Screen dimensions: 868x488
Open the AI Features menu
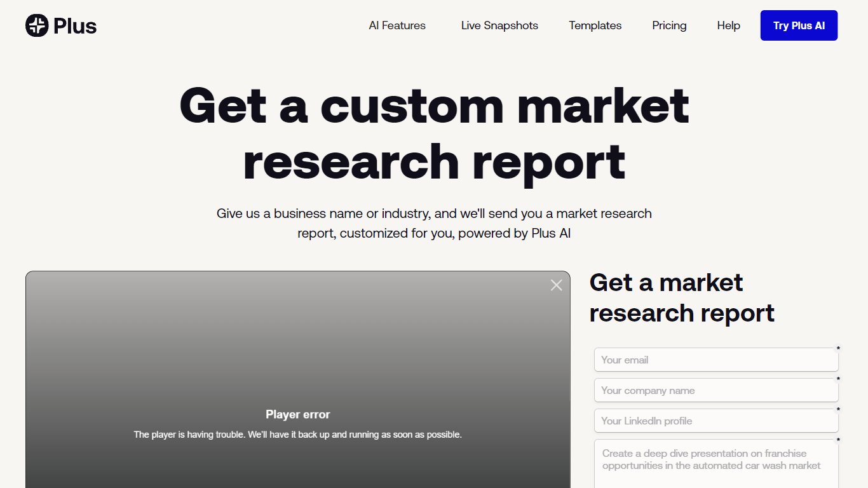pyautogui.click(x=397, y=25)
